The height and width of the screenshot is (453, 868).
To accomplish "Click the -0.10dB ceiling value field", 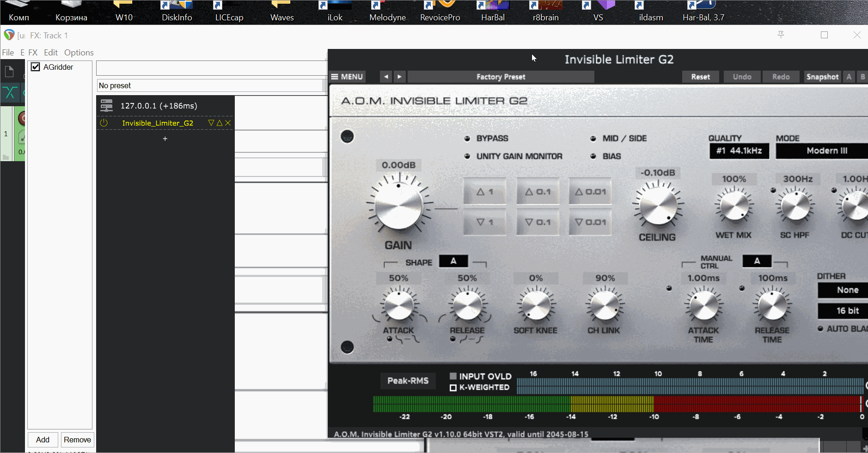I will [x=658, y=173].
